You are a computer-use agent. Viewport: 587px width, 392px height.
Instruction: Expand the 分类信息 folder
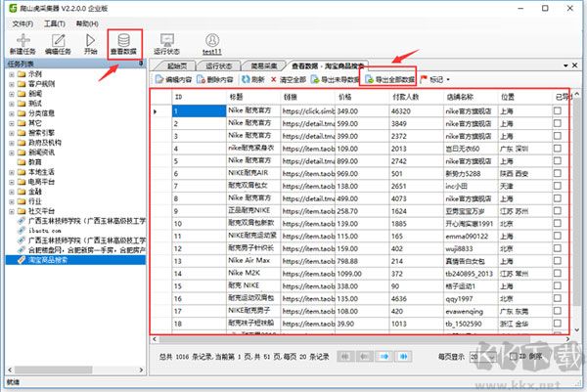12,113
